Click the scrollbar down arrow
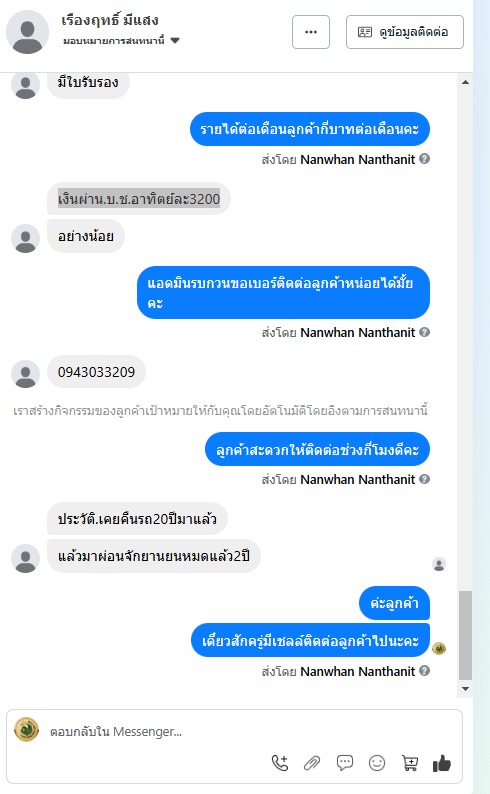Screen dimensions: 490x794 [x=465, y=689]
